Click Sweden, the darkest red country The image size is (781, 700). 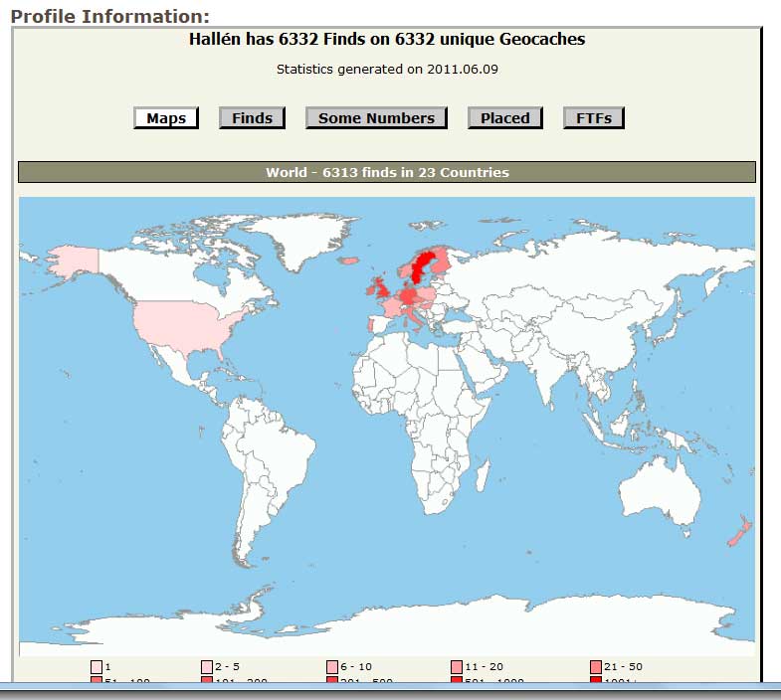tap(419, 263)
